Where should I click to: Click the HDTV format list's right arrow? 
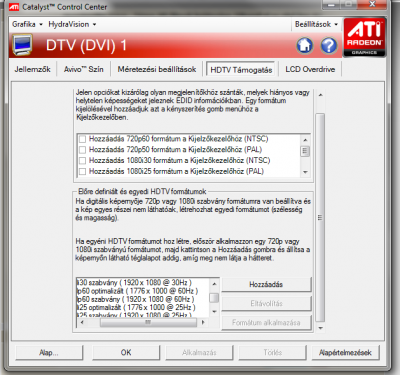(x=203, y=322)
